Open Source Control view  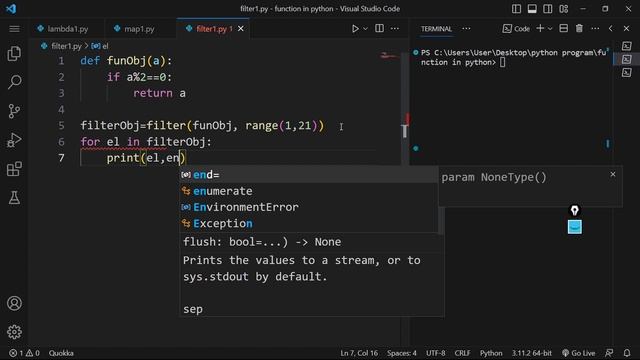click(14, 111)
